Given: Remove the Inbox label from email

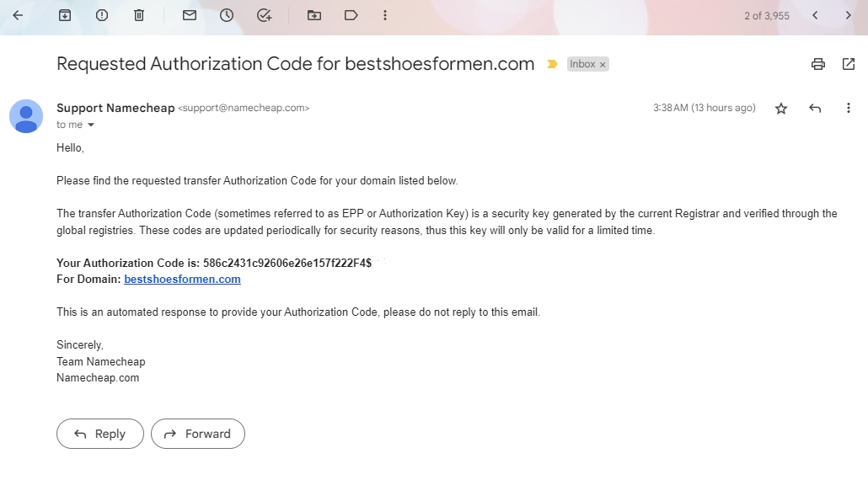Looking at the screenshot, I should 603,65.
